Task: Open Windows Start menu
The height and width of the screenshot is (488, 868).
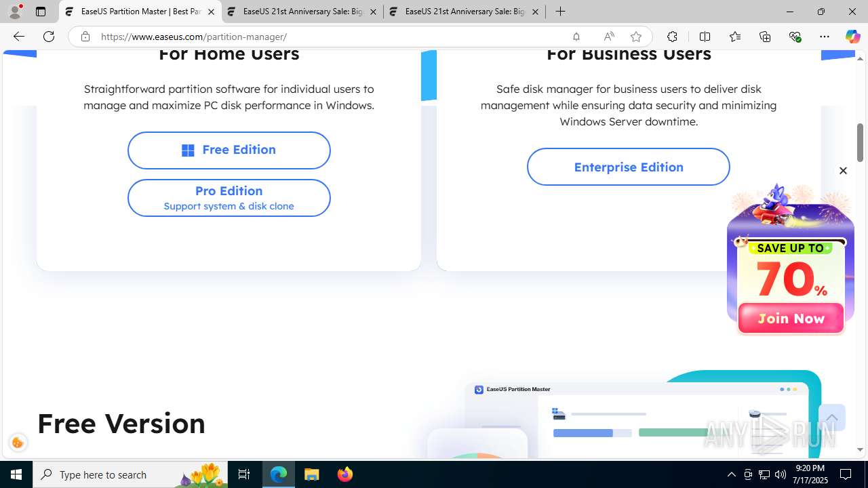Action: [x=16, y=474]
